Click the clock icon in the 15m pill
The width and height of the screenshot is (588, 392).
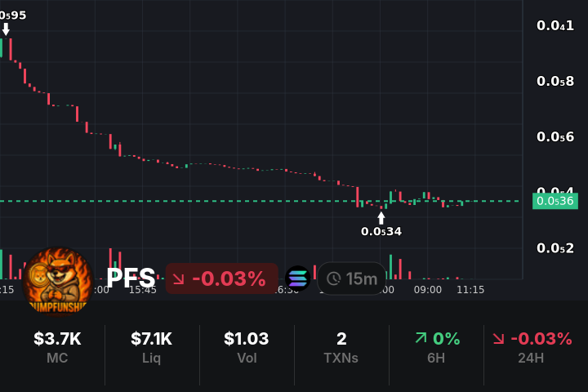tap(333, 278)
